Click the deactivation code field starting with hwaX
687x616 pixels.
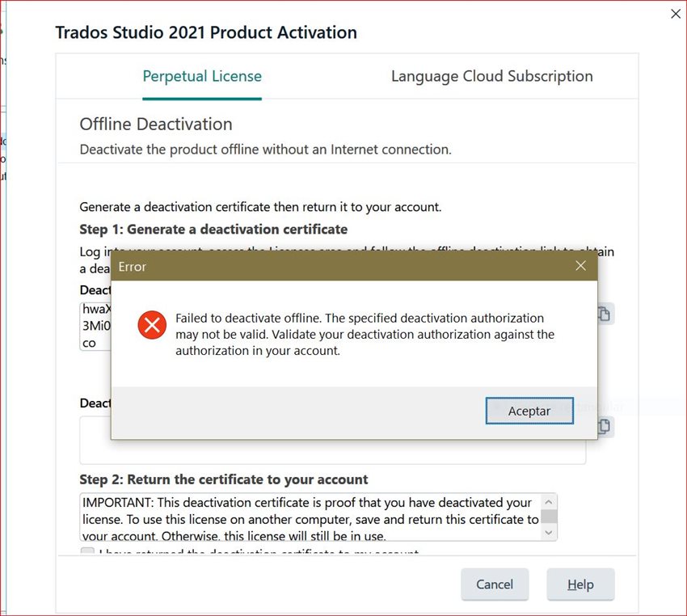coord(93,326)
